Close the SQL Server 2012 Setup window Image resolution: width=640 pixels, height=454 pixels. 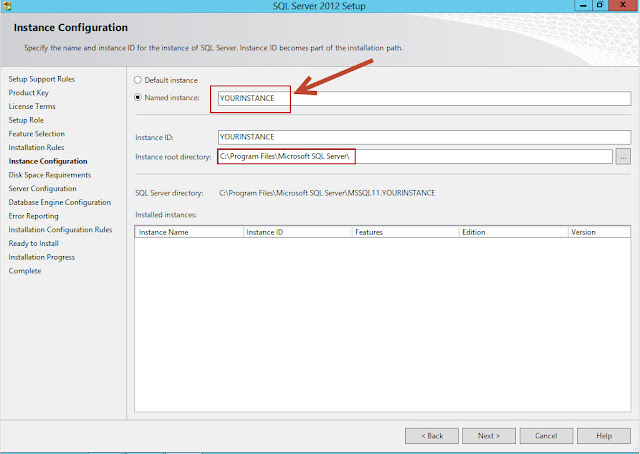(623, 5)
